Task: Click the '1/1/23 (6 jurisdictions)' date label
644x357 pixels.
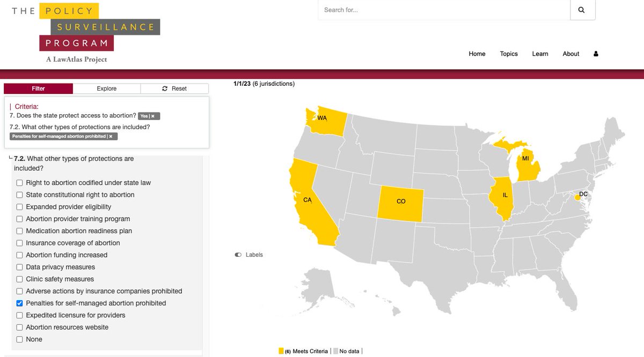Action: pyautogui.click(x=264, y=84)
